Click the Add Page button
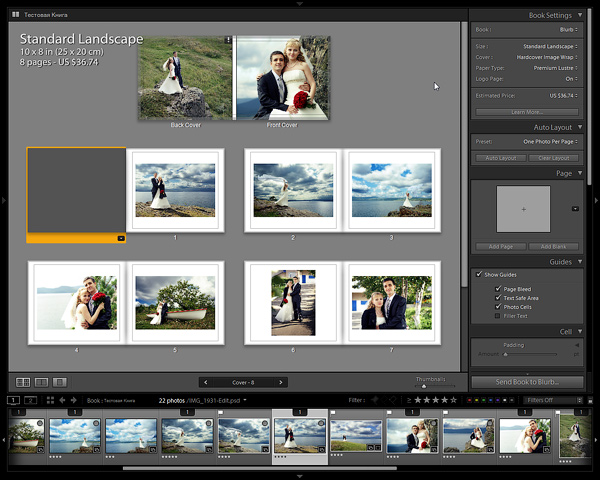 coord(501,247)
